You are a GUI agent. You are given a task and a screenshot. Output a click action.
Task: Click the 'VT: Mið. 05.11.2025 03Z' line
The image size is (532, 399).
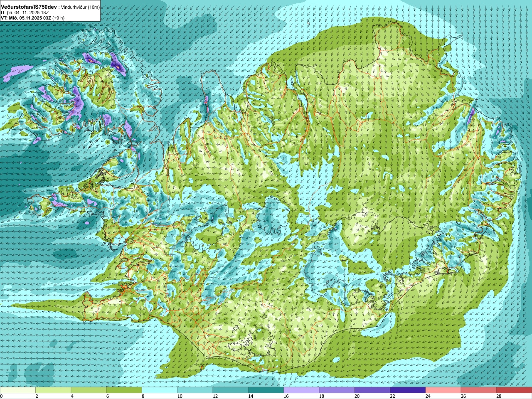26,18
